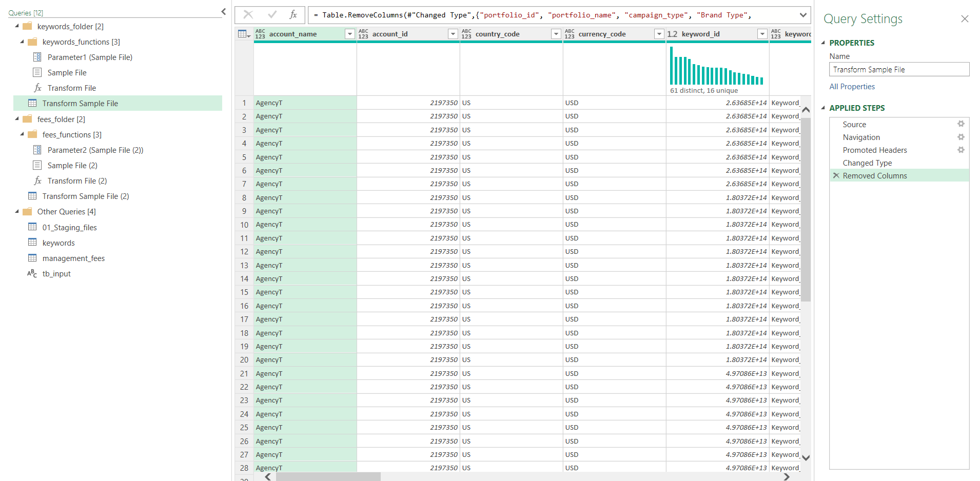The image size is (980, 481).
Task: Click the gear icon beside Promoted Headers step
Action: click(962, 150)
